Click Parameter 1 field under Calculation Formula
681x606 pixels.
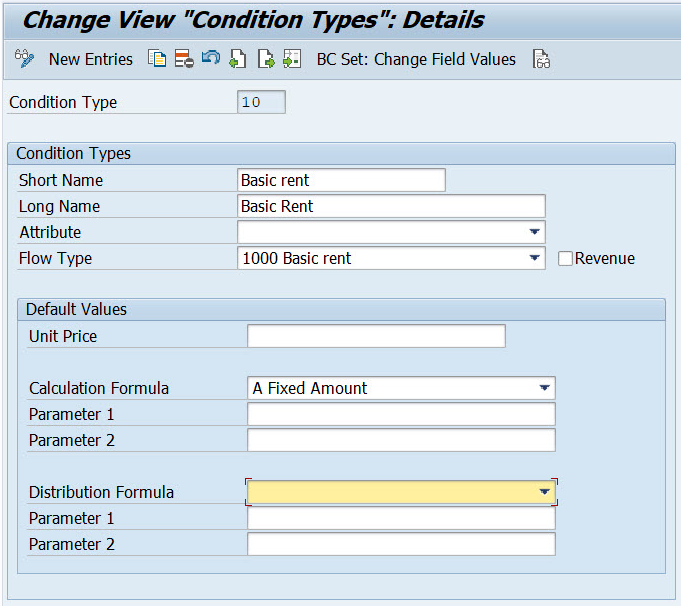click(x=401, y=414)
